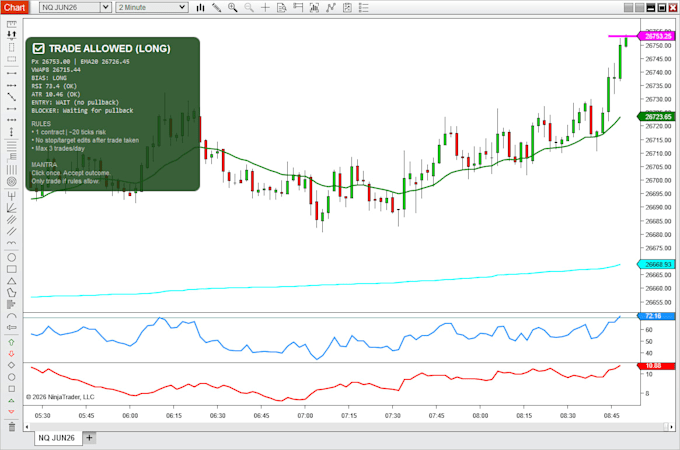Click the zoom out magnifier
The width and height of the screenshot is (680, 450).
click(249, 7)
